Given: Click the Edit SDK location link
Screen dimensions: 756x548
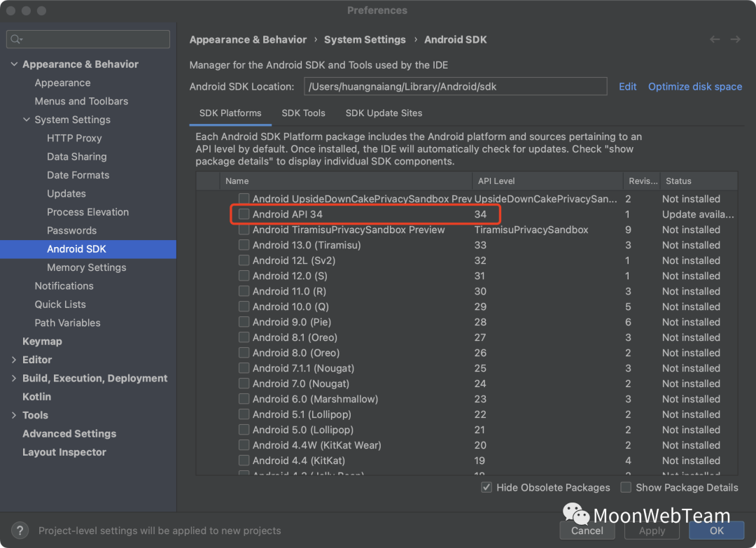Looking at the screenshot, I should pyautogui.click(x=627, y=86).
